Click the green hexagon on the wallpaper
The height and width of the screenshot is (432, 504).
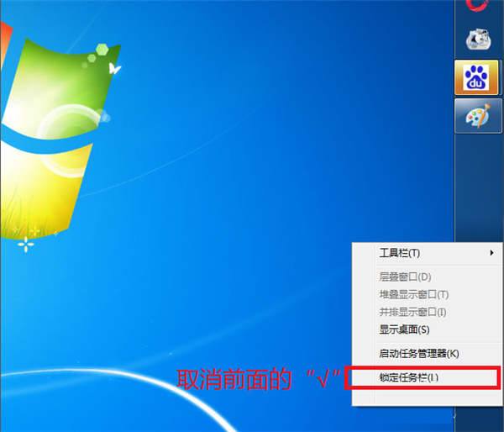pos(101,48)
